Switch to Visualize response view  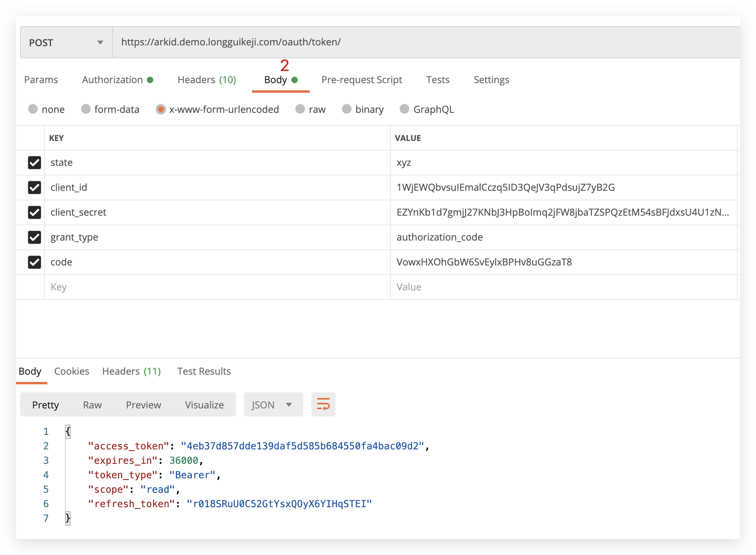tap(204, 405)
